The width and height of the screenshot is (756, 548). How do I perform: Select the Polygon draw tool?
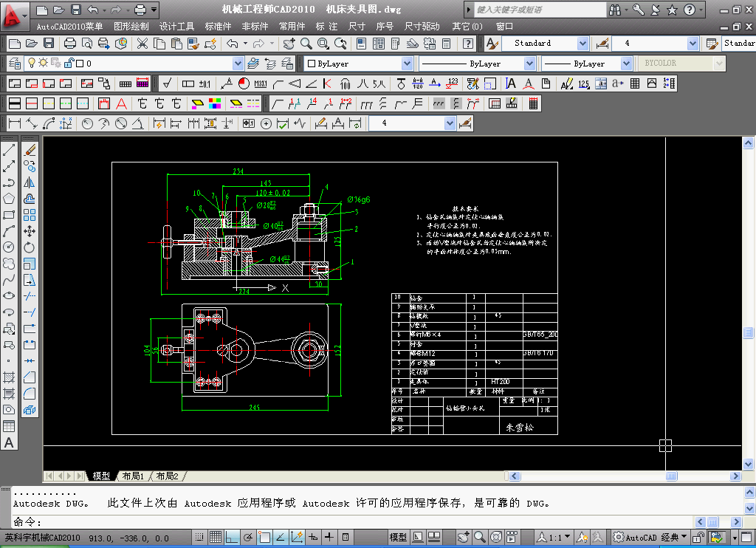pos(9,199)
